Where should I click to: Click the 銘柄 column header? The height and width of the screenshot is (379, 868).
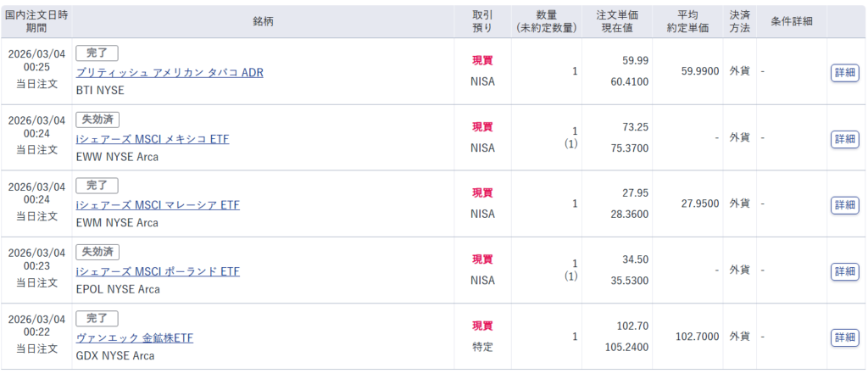pyautogui.click(x=264, y=21)
